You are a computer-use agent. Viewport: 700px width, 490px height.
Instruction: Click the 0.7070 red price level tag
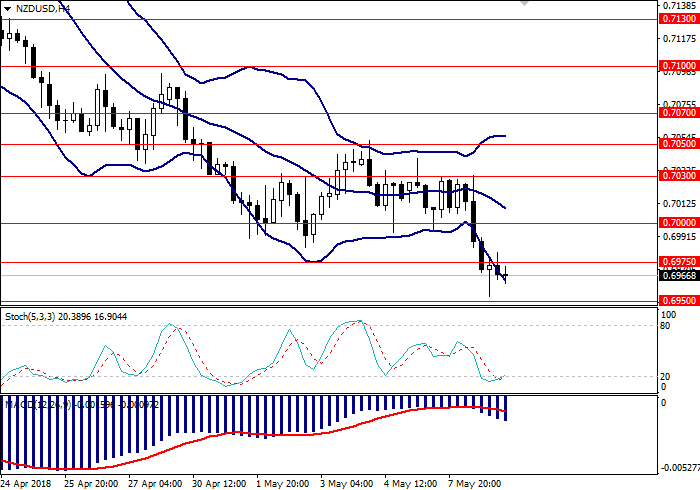coord(677,113)
